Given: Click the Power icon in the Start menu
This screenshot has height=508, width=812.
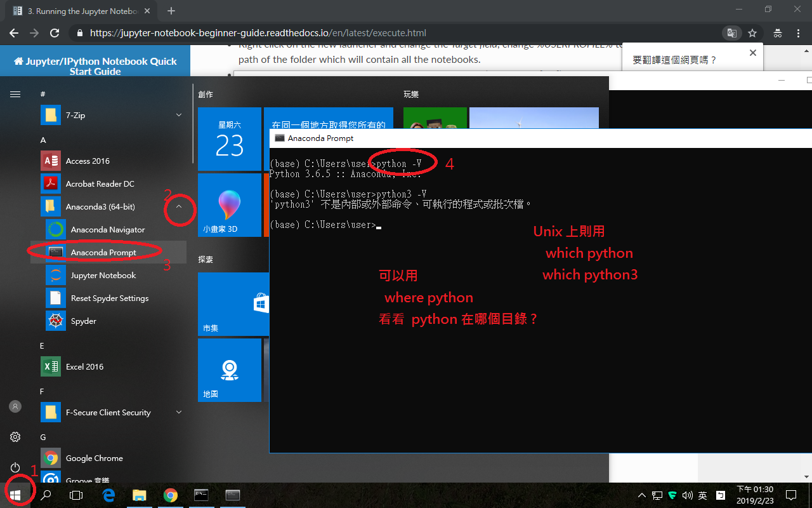Looking at the screenshot, I should tap(15, 467).
